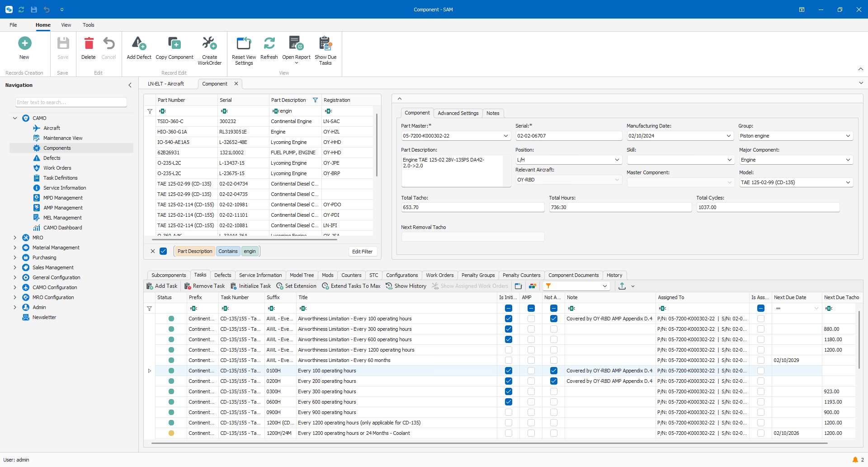The image size is (868, 467).
Task: Expand the MRO navigation node
Action: pyautogui.click(x=15, y=238)
